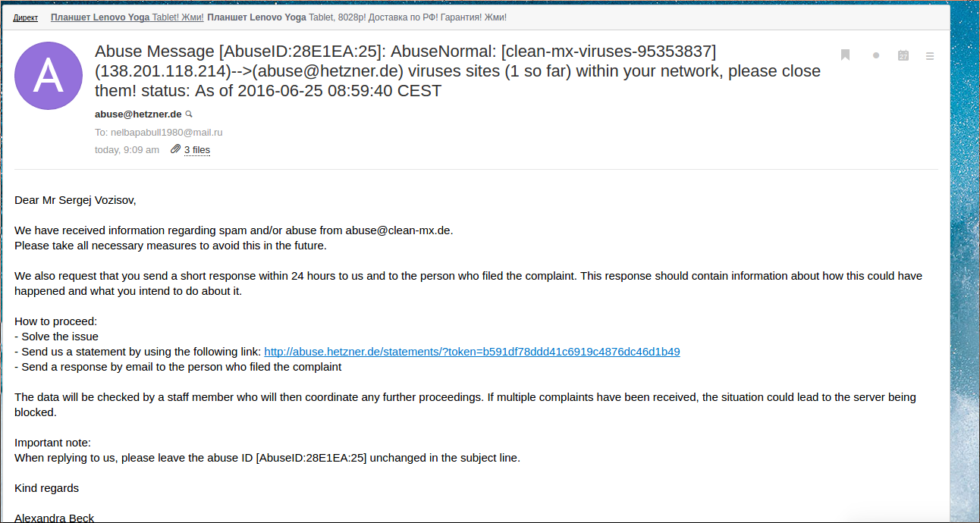Open the Директ ad label link

pos(26,17)
